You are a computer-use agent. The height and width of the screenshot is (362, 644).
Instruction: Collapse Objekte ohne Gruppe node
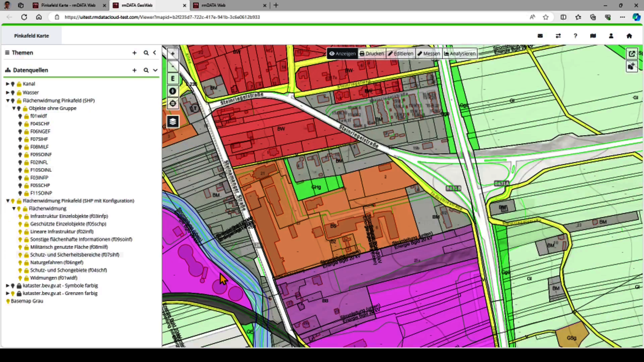pos(14,108)
